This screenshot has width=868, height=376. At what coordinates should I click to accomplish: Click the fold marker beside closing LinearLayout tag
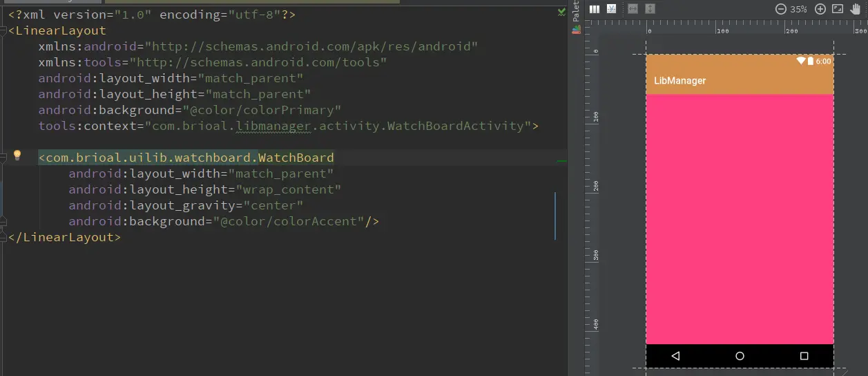[x=3, y=237]
